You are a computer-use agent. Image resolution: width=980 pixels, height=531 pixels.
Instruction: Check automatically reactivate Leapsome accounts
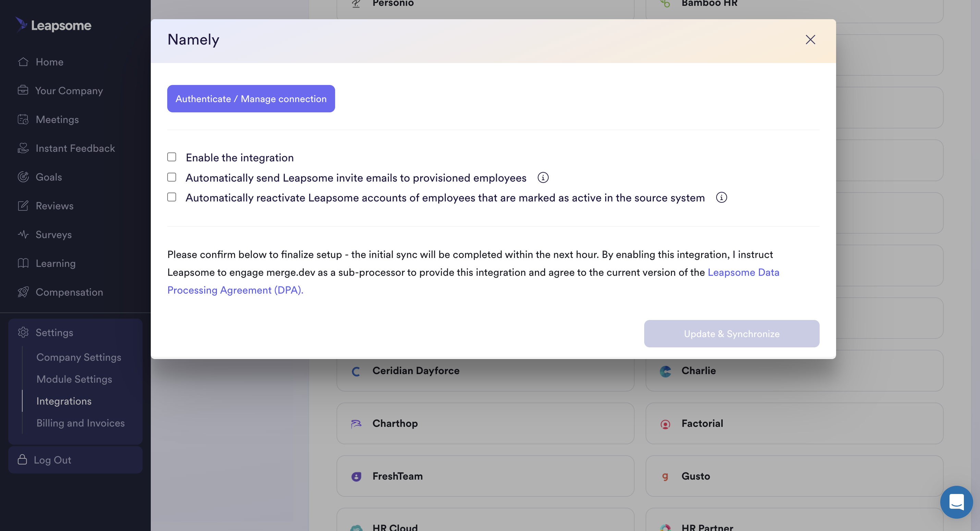(172, 197)
